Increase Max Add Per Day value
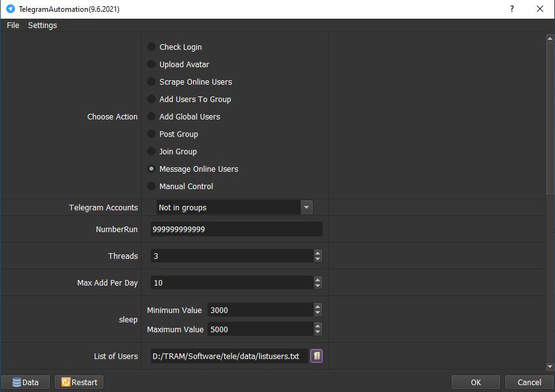Screen dimensions: 555x392 coord(318,279)
